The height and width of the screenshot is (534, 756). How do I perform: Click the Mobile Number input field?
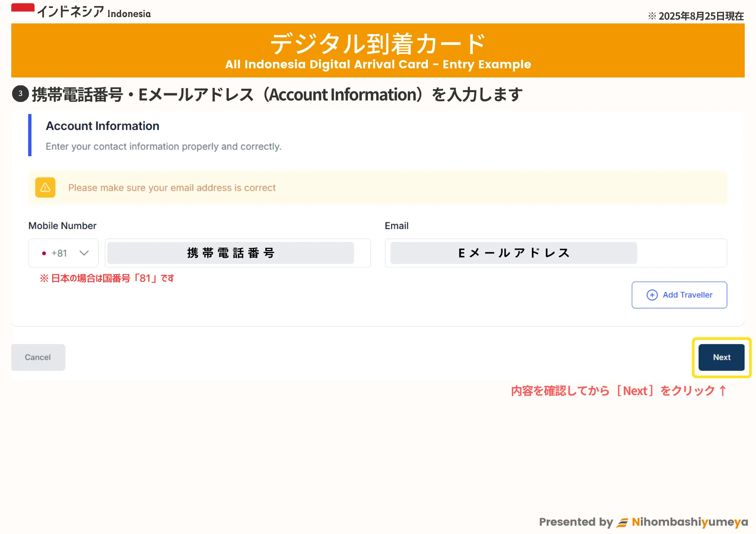pyautogui.click(x=237, y=253)
